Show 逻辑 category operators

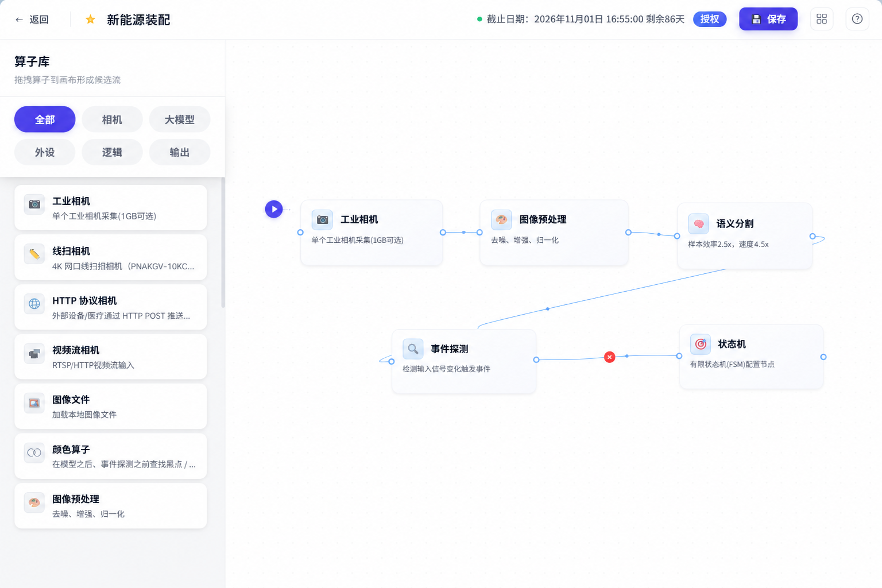click(x=112, y=152)
